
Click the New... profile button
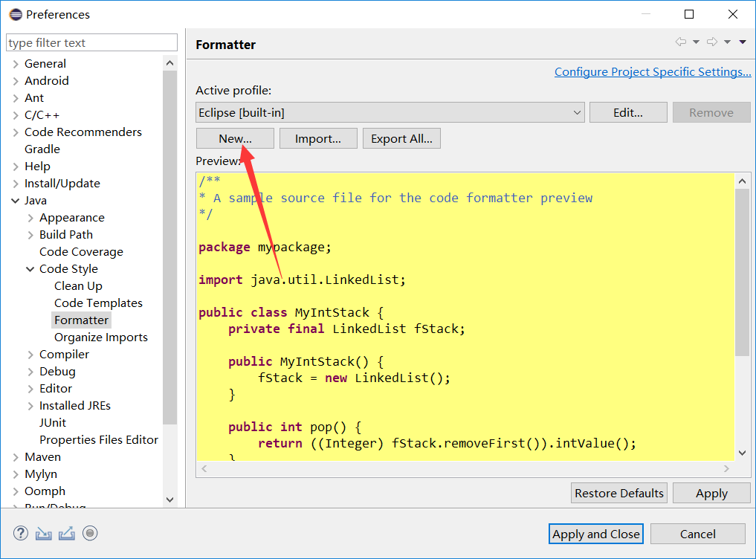click(x=236, y=138)
